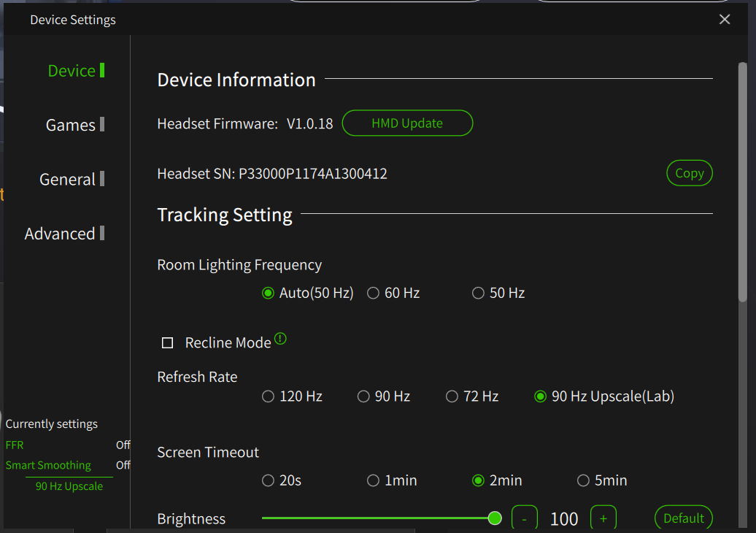Increase brightness with the plus button

tap(603, 518)
